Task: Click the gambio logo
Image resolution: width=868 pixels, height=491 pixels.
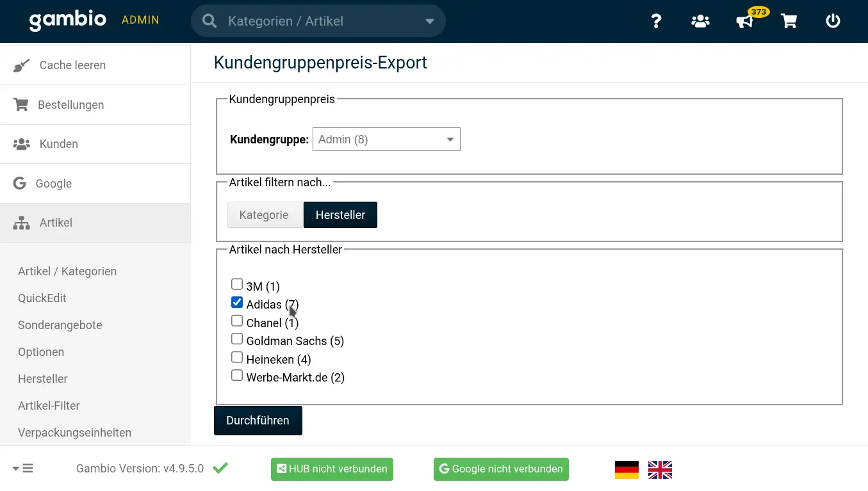Action: (x=67, y=20)
